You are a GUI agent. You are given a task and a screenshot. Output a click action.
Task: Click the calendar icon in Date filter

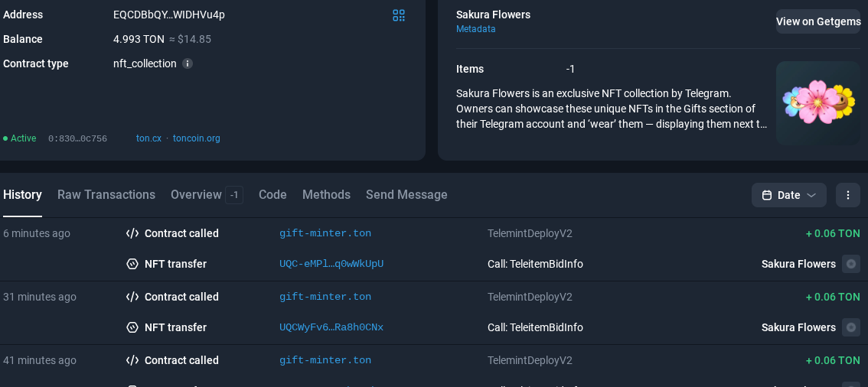click(x=767, y=195)
